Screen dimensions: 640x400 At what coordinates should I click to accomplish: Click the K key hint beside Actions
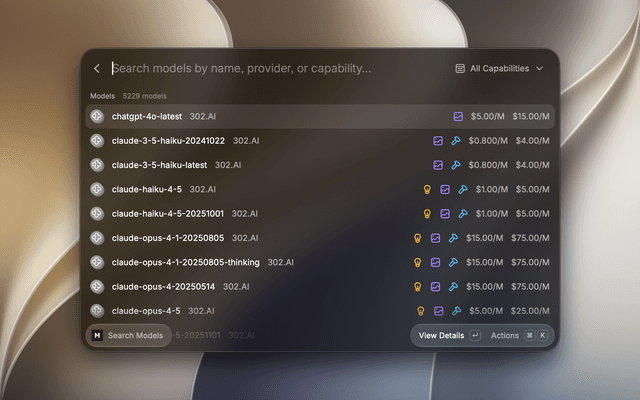(x=542, y=336)
